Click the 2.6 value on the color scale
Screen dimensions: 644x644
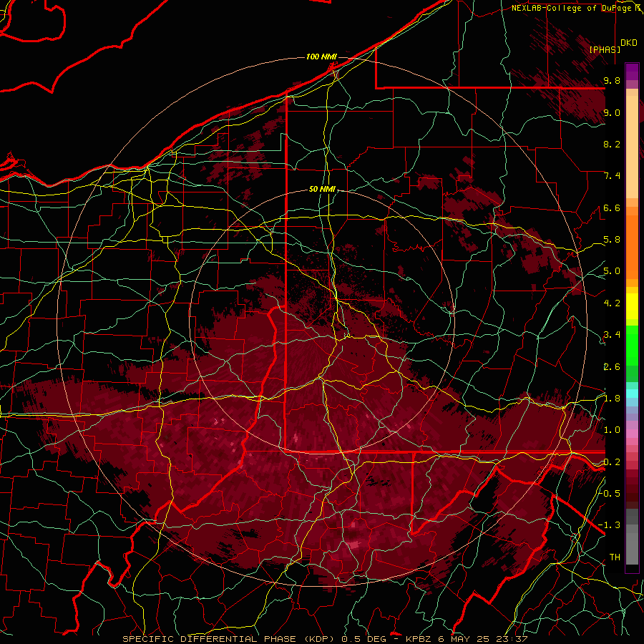[x=612, y=367]
